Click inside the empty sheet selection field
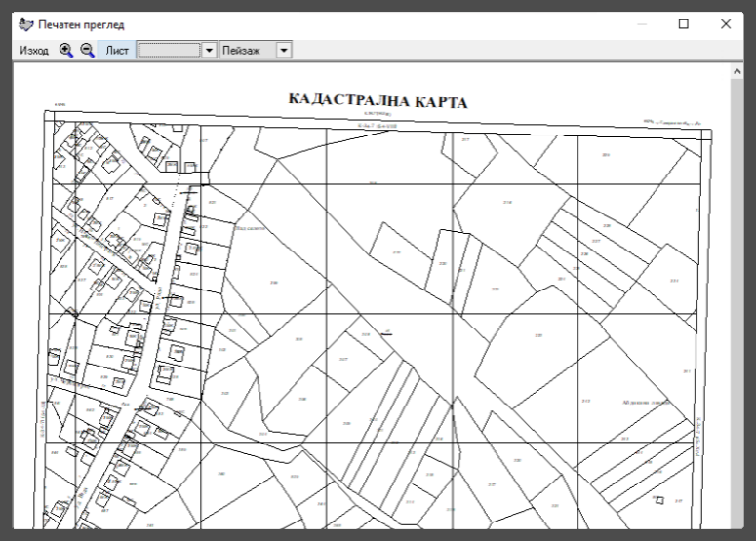 [168, 50]
